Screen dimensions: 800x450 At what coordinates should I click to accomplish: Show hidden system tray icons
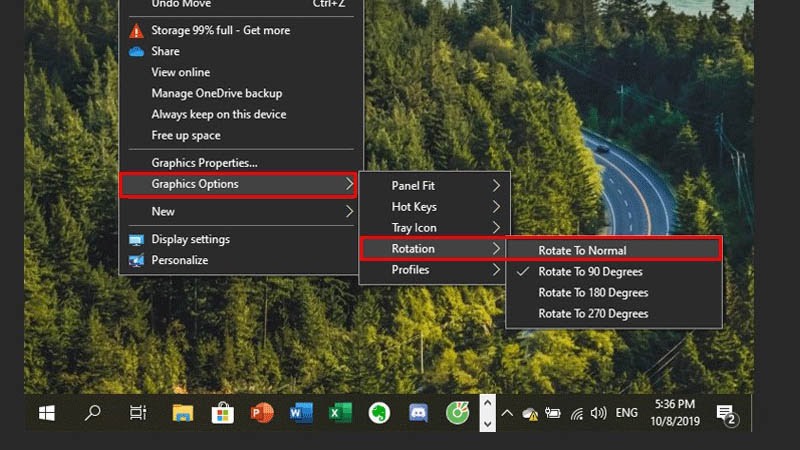[x=507, y=412]
